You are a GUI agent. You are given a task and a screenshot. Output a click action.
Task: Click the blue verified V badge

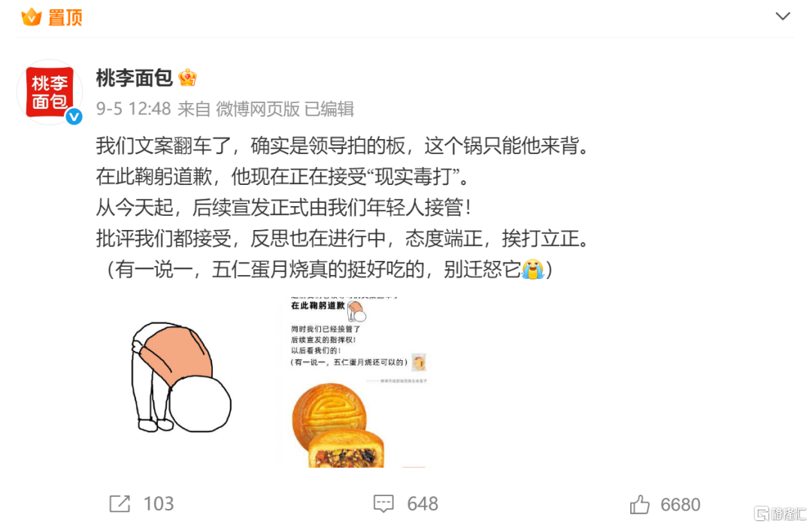[74, 117]
